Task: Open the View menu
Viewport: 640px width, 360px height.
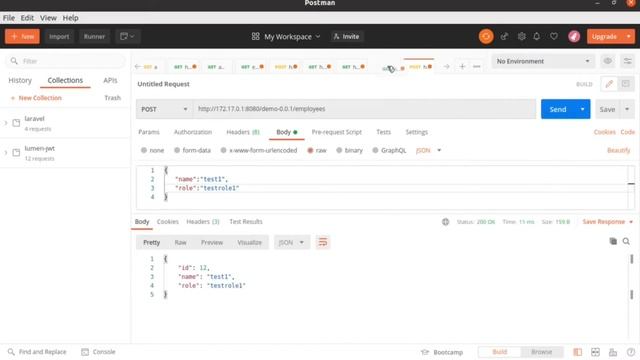Action: pyautogui.click(x=48, y=18)
